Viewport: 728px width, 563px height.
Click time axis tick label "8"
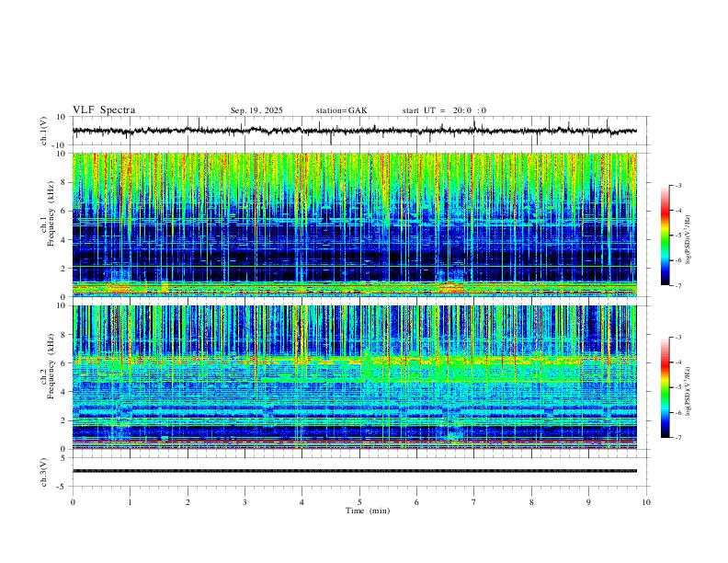pyautogui.click(x=531, y=502)
